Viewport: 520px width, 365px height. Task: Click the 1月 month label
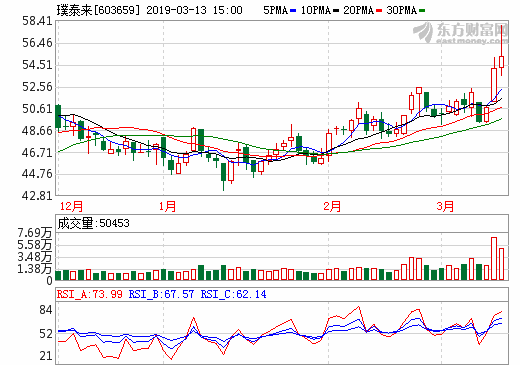point(167,206)
